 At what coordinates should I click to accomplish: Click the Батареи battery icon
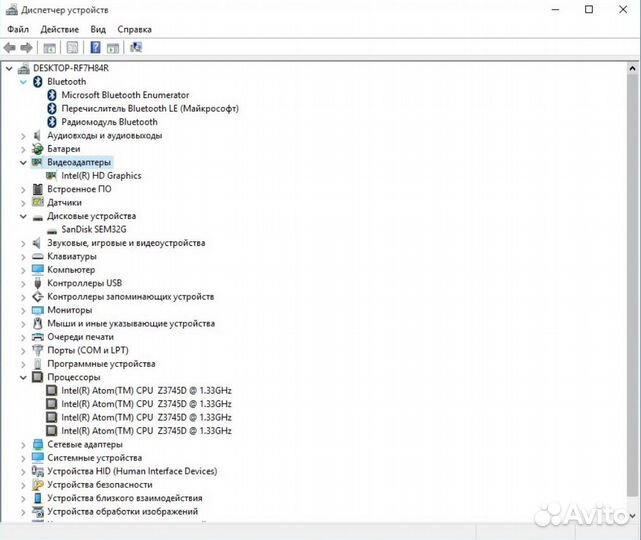pyautogui.click(x=38, y=149)
